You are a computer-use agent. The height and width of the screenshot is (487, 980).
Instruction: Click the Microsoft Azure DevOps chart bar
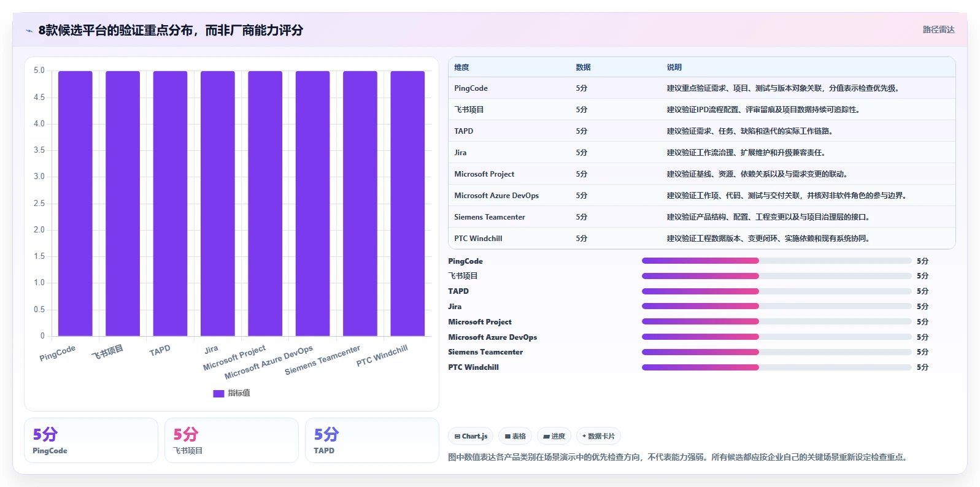(312, 204)
